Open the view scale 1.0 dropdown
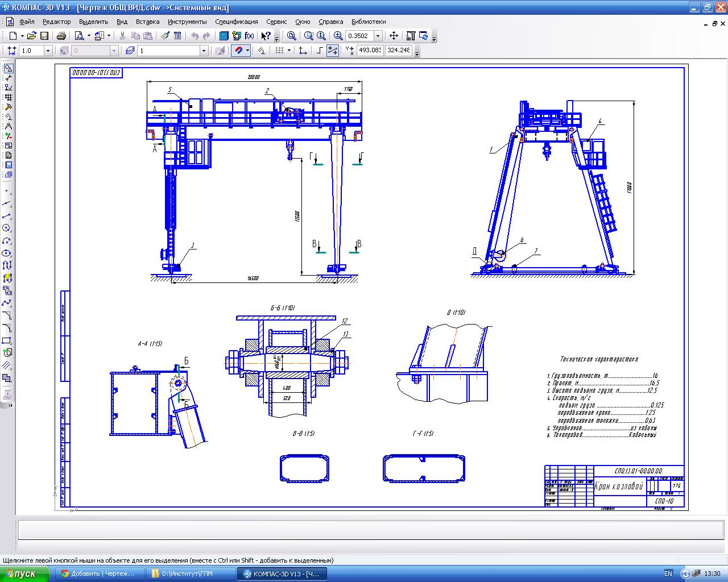The height and width of the screenshot is (582, 728). click(x=48, y=51)
